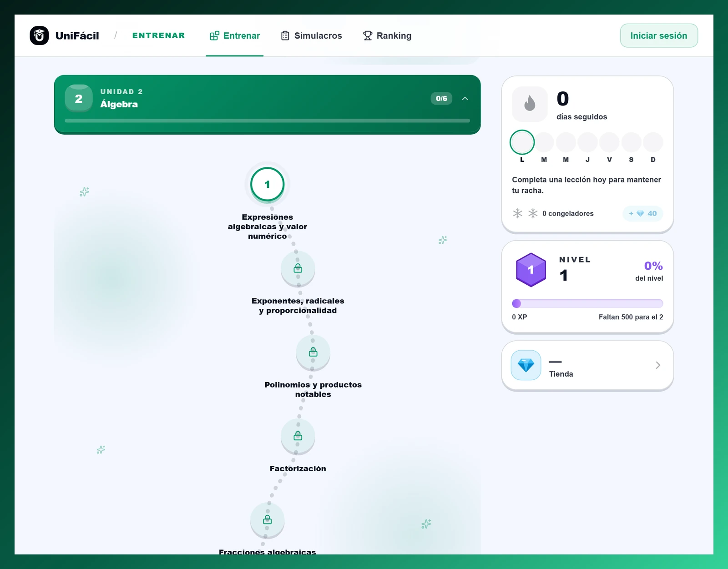
Task: Select Thursday (J) streak day circle
Action: (x=587, y=142)
